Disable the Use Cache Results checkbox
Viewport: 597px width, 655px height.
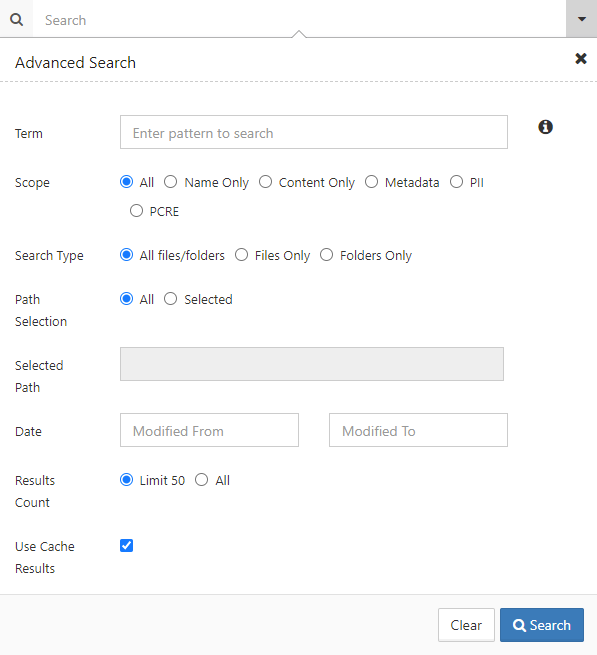click(x=126, y=546)
